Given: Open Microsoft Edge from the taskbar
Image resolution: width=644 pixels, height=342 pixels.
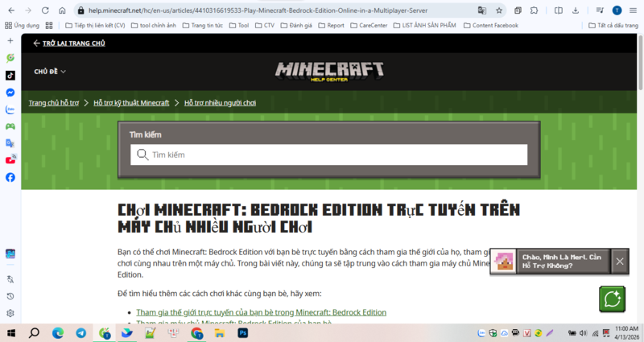Looking at the screenshot, I should 58,333.
